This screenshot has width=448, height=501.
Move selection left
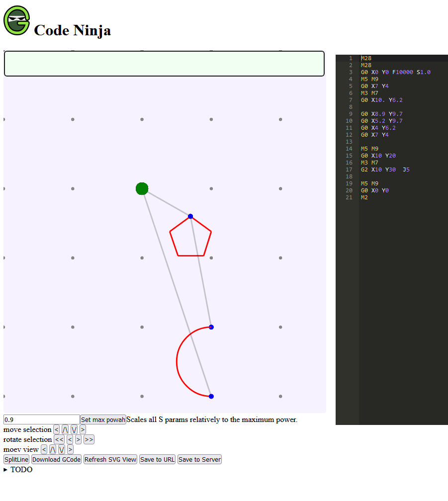[56, 429]
